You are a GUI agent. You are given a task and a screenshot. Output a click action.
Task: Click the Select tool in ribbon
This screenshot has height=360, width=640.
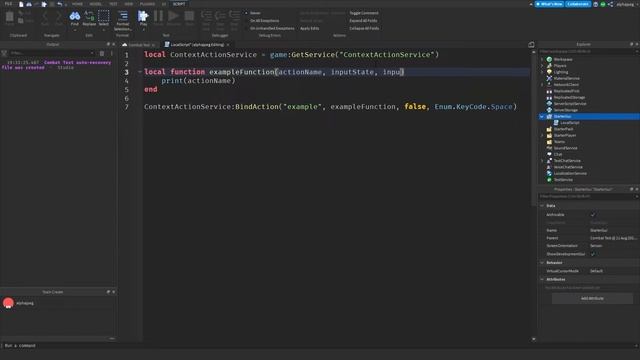(104, 18)
